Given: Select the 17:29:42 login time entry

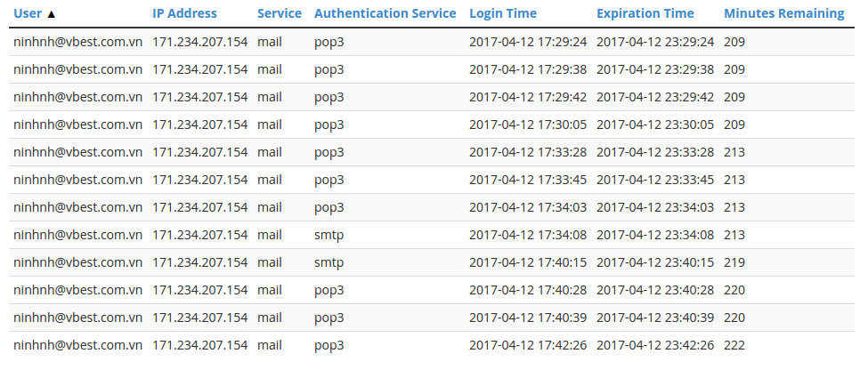Looking at the screenshot, I should (x=528, y=97).
